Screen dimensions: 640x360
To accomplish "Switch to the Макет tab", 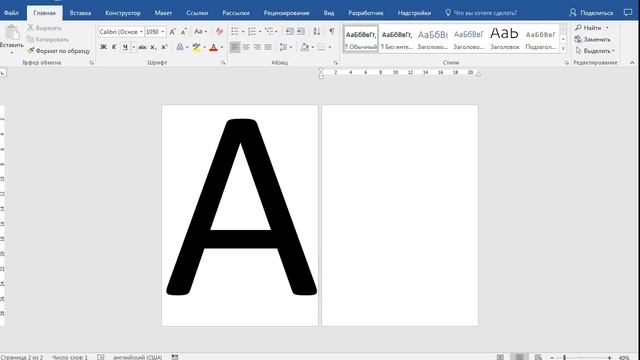I will (163, 13).
